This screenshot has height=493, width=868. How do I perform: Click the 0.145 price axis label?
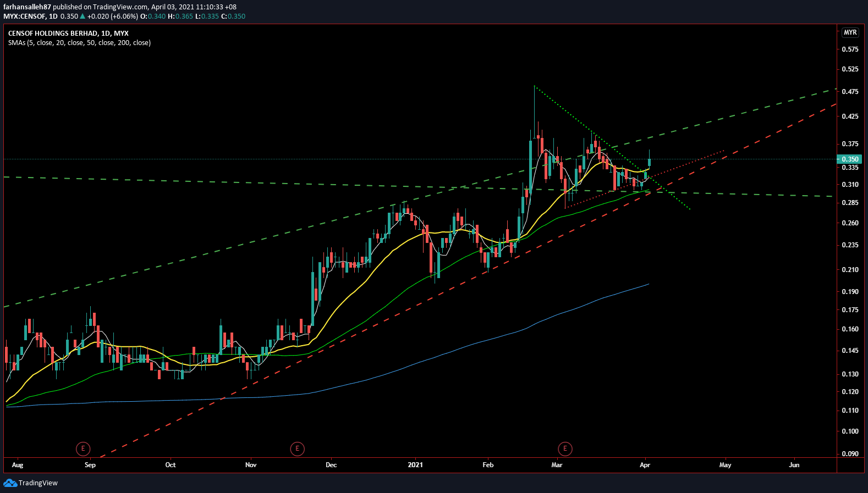pos(850,351)
